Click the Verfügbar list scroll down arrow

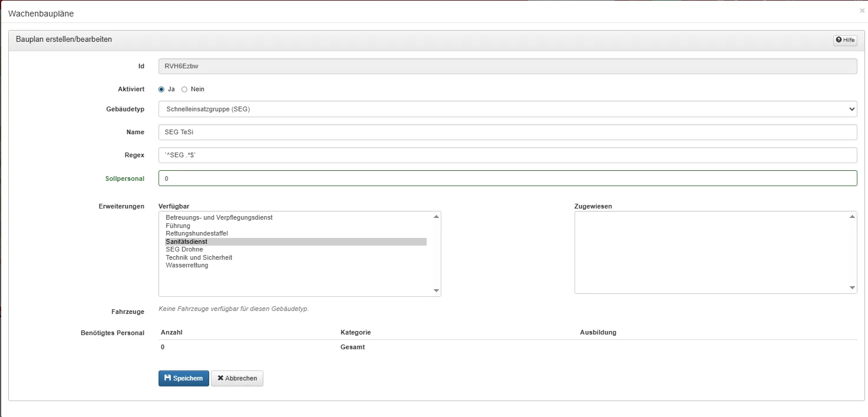pos(436,290)
